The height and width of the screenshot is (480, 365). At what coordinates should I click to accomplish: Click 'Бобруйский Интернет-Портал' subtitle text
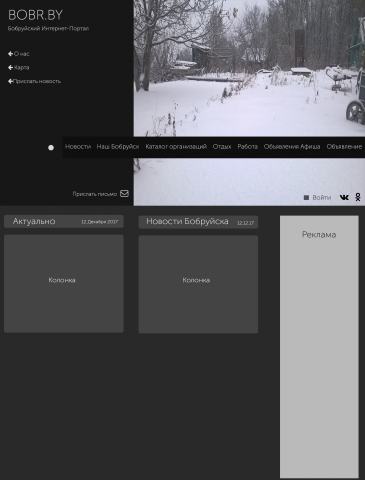pyautogui.click(x=48, y=29)
